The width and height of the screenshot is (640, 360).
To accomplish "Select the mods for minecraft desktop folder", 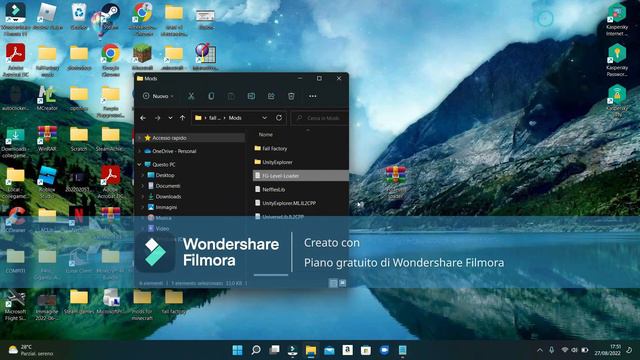I will 142,304.
